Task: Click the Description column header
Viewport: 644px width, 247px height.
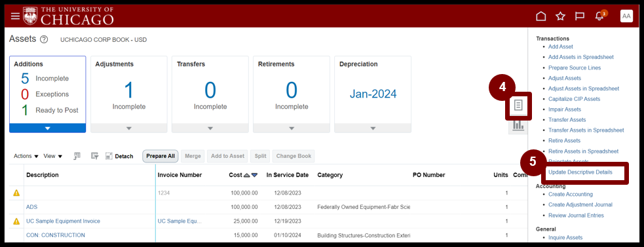Action: (43, 175)
